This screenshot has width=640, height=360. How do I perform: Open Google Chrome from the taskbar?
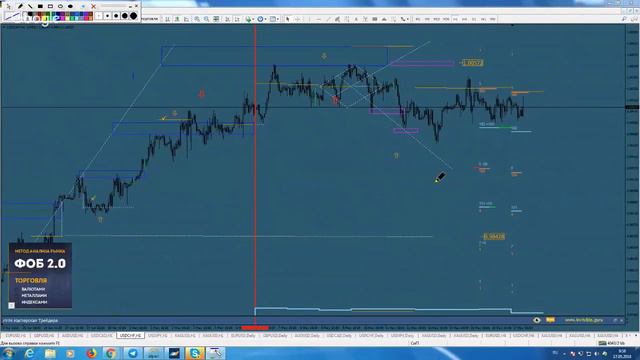point(111,353)
